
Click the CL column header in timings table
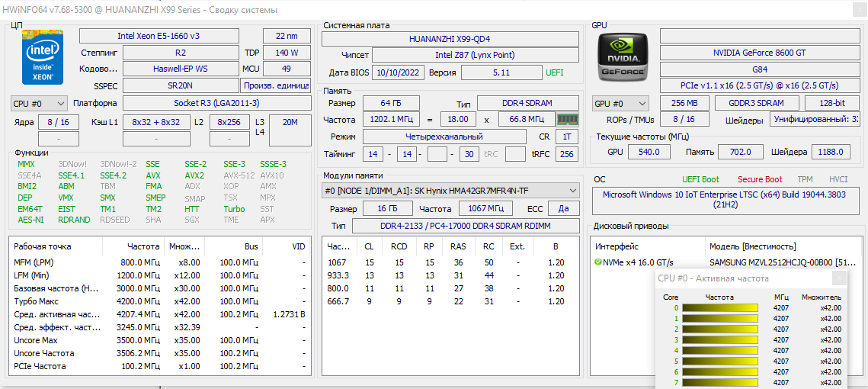(x=369, y=246)
